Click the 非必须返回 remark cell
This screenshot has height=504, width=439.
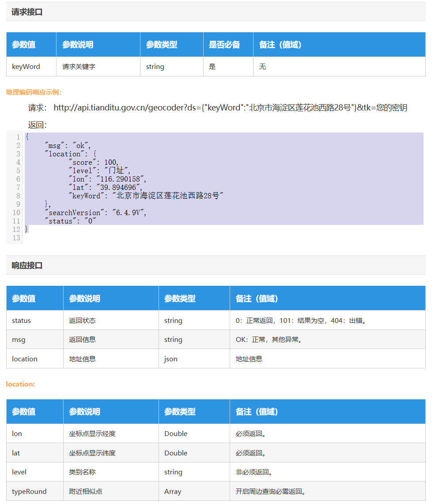click(x=328, y=472)
